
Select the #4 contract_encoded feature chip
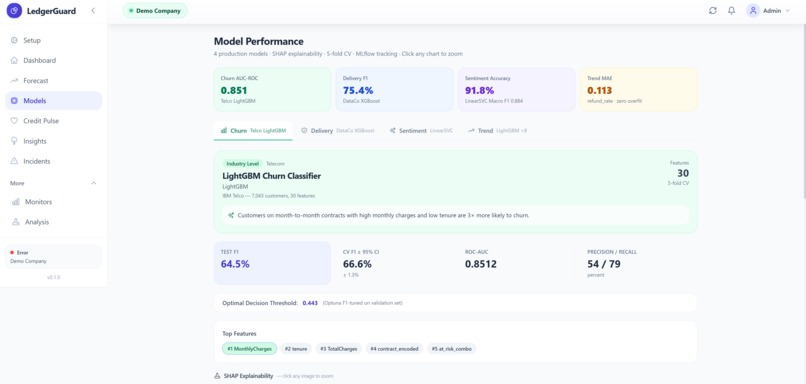point(394,349)
